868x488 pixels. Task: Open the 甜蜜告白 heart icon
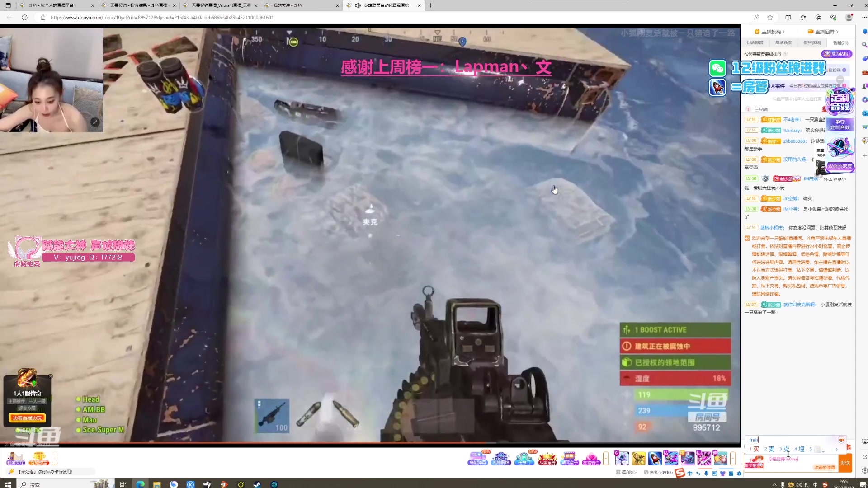pos(591,458)
